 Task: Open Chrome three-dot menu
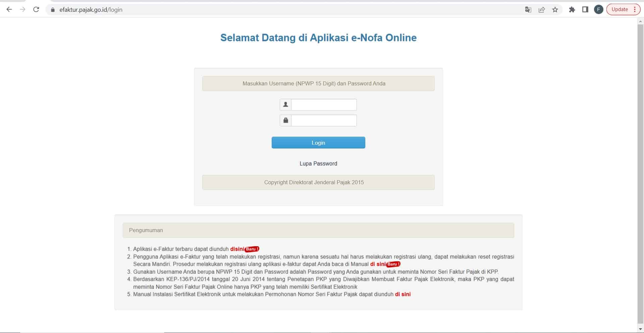tap(635, 9)
